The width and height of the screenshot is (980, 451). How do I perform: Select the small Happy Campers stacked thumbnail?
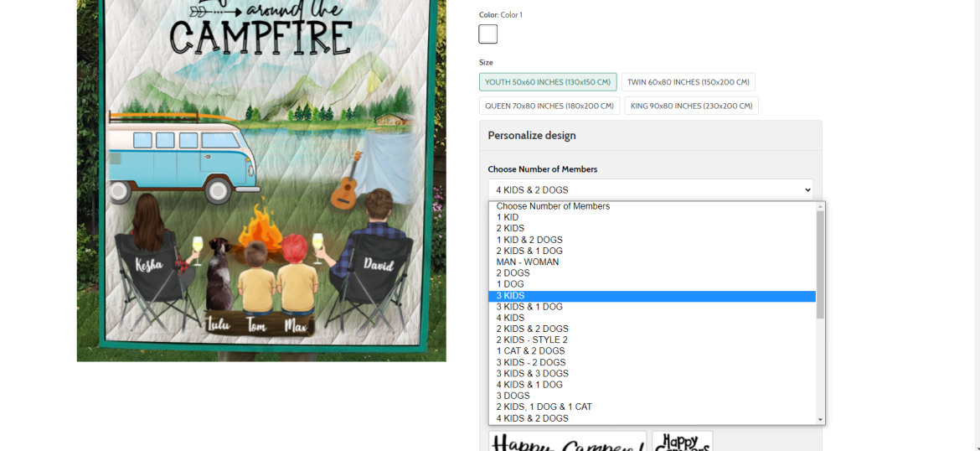coord(683,441)
